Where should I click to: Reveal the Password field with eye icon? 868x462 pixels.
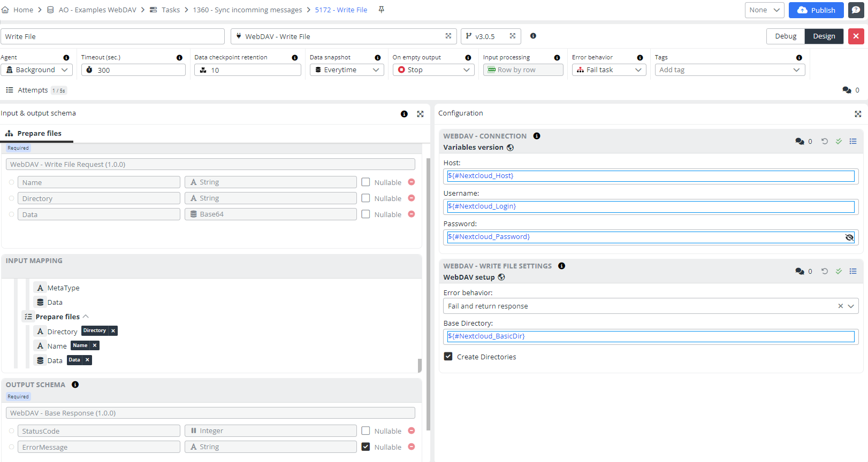pos(849,237)
